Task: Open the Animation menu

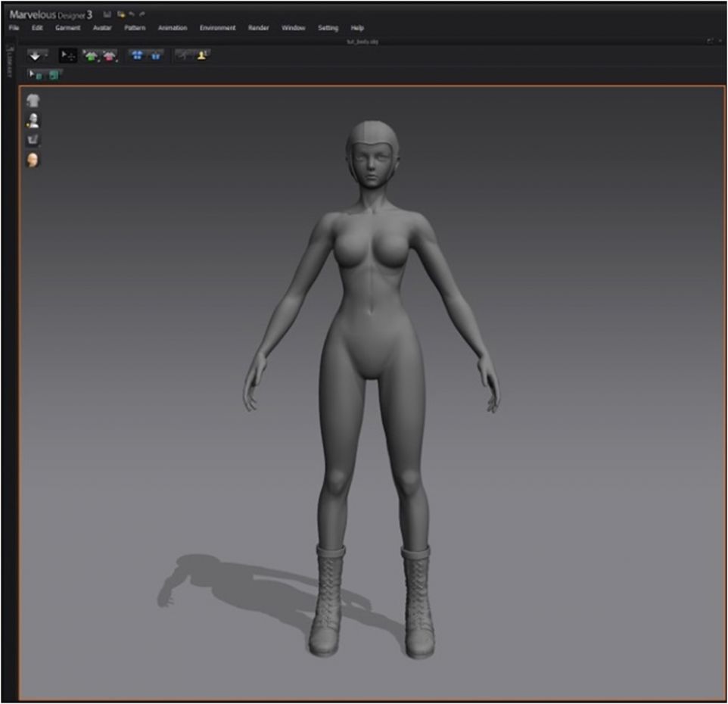Action: [x=173, y=28]
